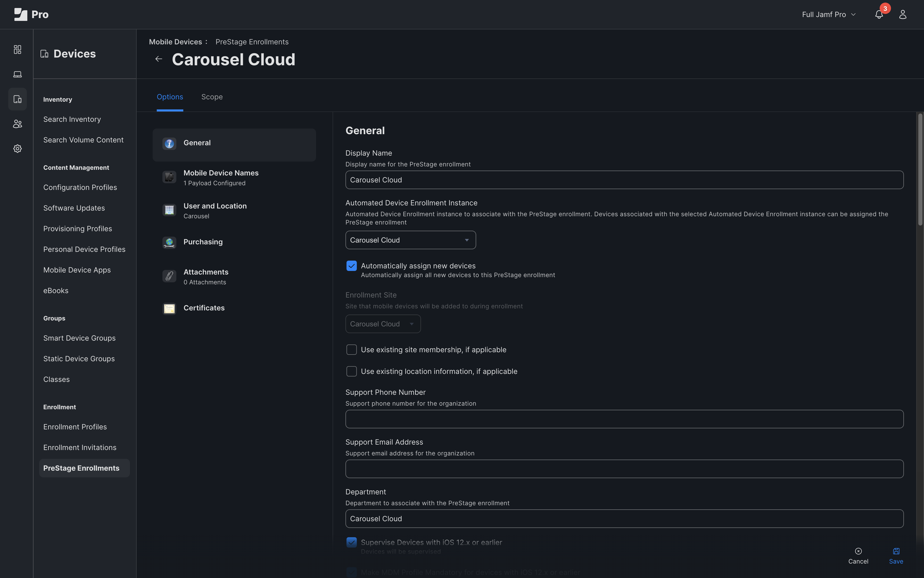Image resolution: width=924 pixels, height=578 pixels.
Task: Click the Cancel circle-x icon
Action: 858,551
